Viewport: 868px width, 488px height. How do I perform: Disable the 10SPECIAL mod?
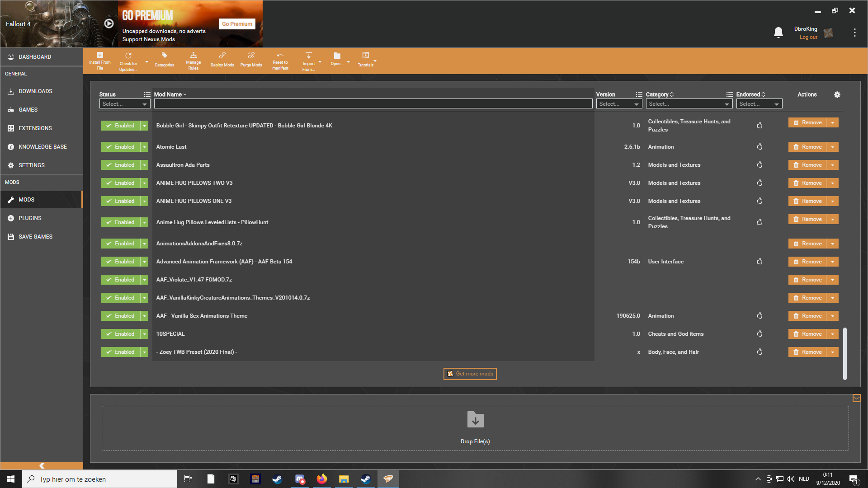(121, 334)
